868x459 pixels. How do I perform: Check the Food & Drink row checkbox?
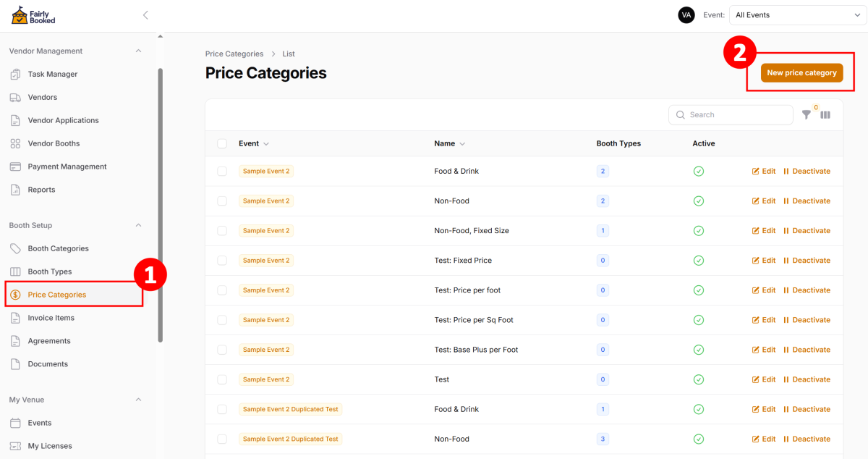click(222, 172)
